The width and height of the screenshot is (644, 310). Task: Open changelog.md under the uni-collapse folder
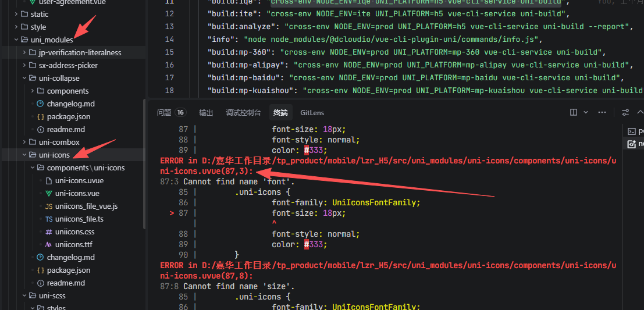click(70, 104)
